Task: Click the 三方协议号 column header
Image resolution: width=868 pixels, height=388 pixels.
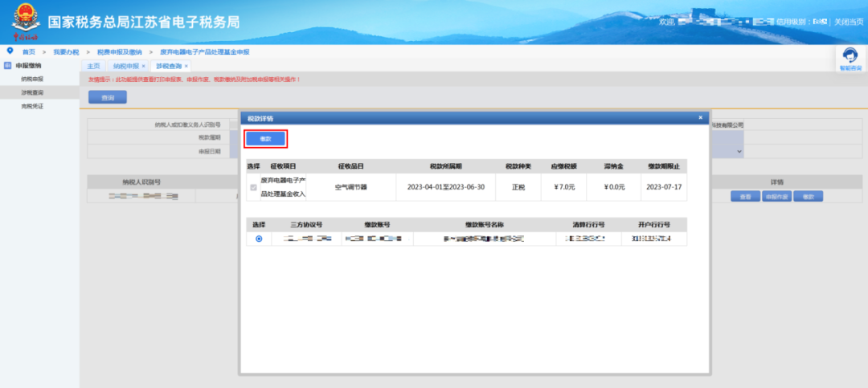Action: 306,225
